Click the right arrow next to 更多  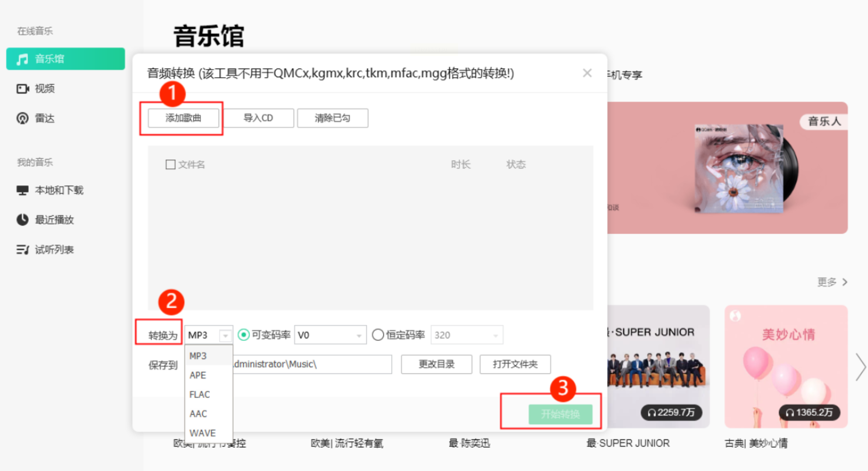(845, 282)
